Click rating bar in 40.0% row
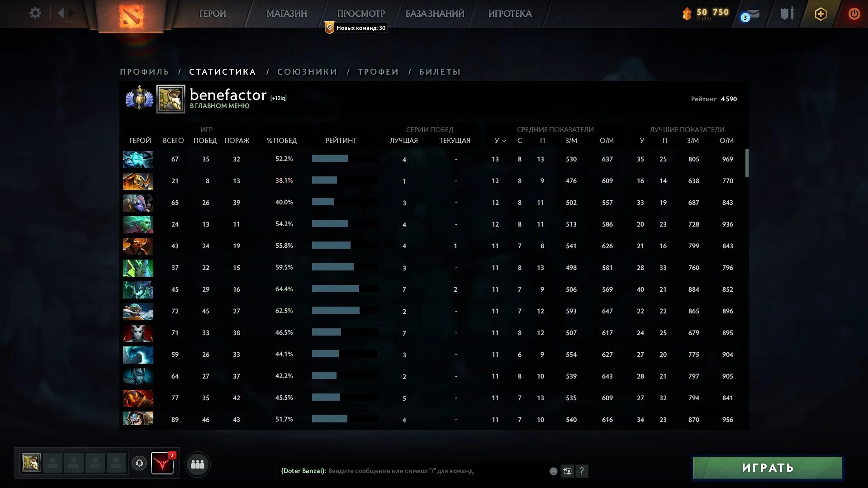Image resolution: width=868 pixels, height=488 pixels. (x=345, y=202)
